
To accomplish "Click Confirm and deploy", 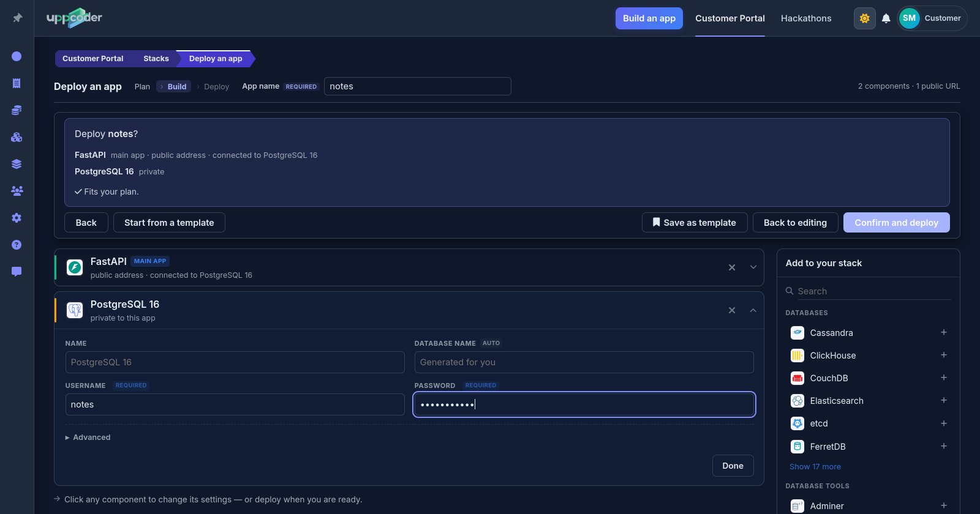I will tap(897, 223).
